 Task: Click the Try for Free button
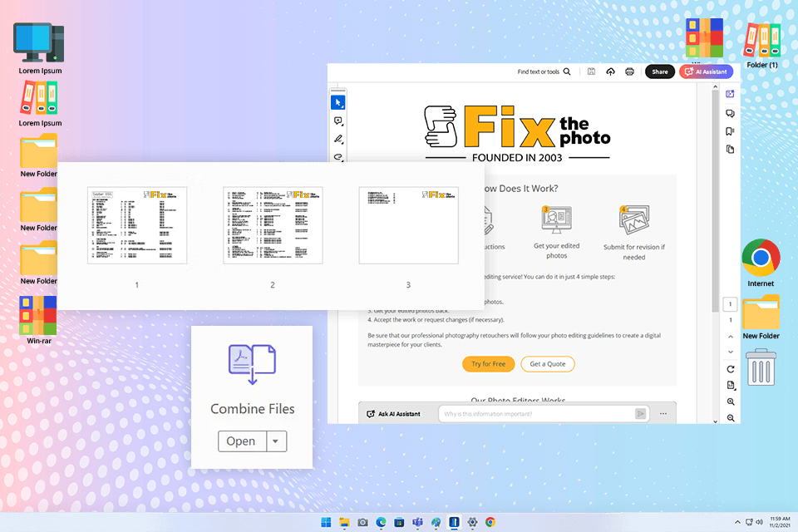(x=488, y=364)
